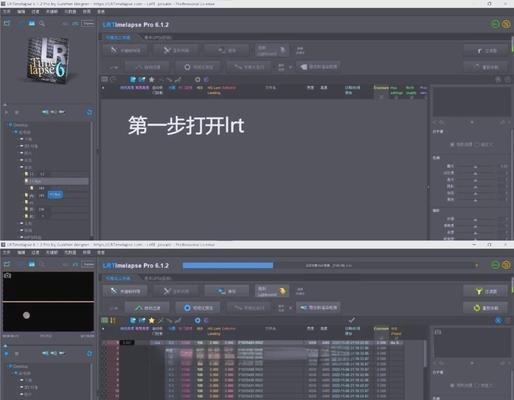Image resolution: width=514 pixels, height=400 pixels.
Task: Click the Lightroom drag button in lower window
Action: coord(271,291)
